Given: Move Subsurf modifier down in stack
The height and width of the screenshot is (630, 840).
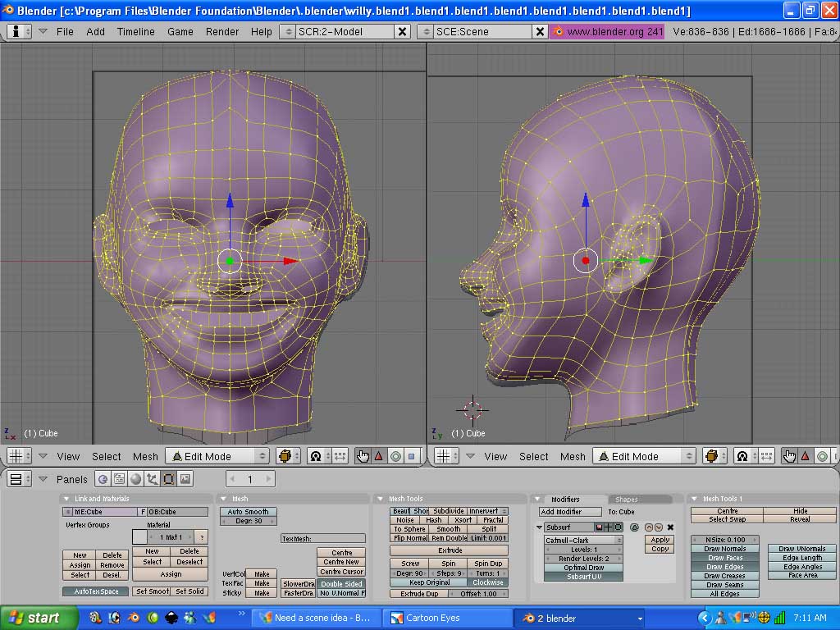Looking at the screenshot, I should 659,527.
